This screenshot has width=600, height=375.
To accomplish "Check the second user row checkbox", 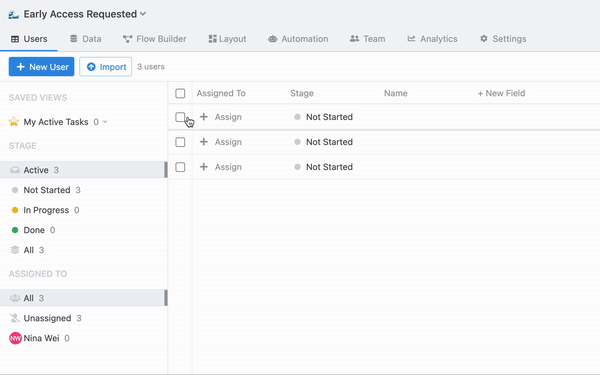I will [x=180, y=142].
